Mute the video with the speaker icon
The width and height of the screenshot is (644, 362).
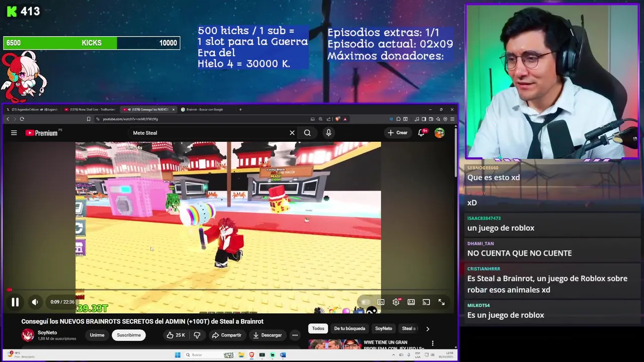[x=35, y=302]
